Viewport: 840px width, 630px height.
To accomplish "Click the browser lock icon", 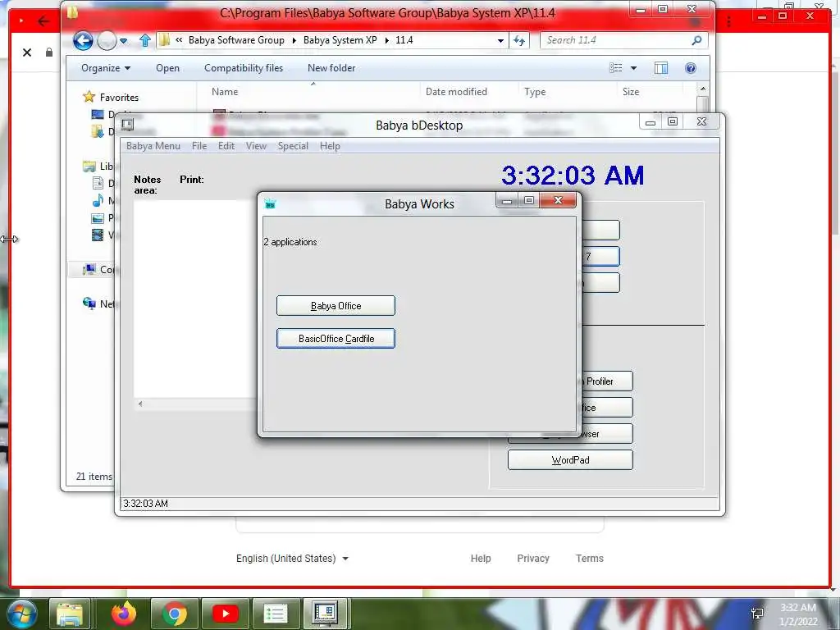I will 48,52.
